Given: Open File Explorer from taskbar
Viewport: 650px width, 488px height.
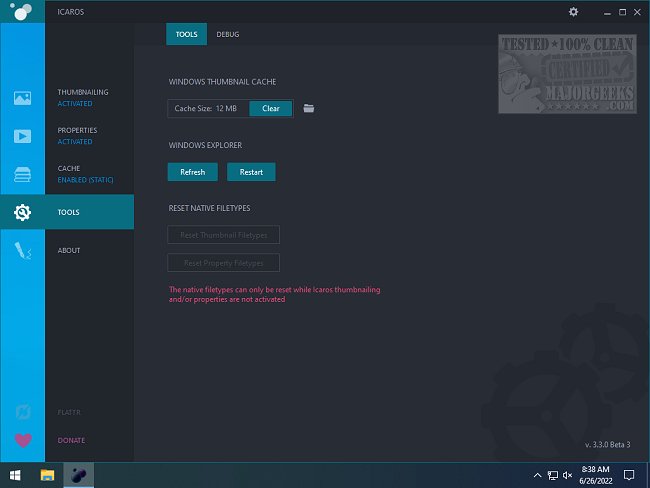Looking at the screenshot, I should tap(47, 475).
